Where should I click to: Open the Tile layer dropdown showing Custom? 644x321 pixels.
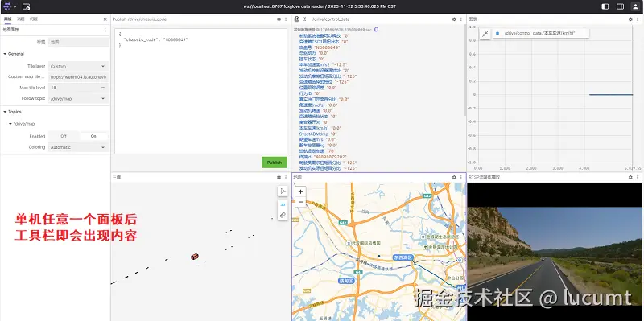pyautogui.click(x=78, y=66)
